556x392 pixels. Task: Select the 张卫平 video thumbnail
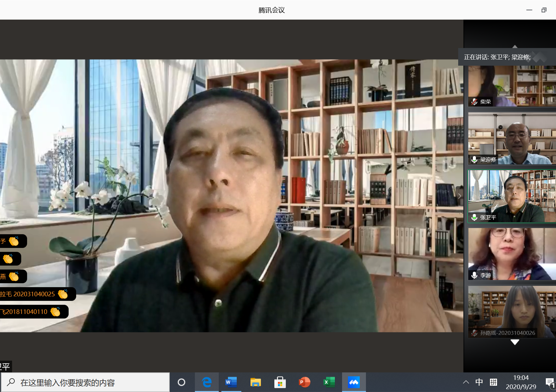tap(512, 196)
